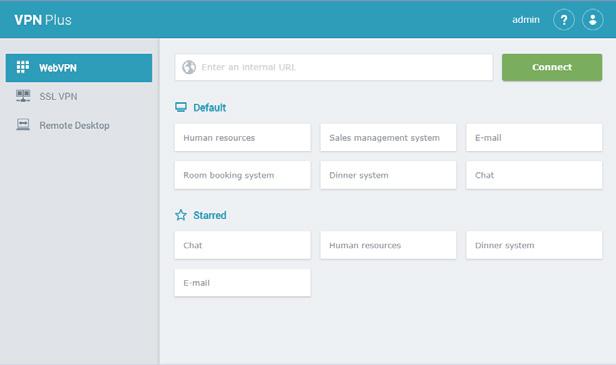Open Human resources under Default
This screenshot has height=365, width=616.
[x=242, y=138]
